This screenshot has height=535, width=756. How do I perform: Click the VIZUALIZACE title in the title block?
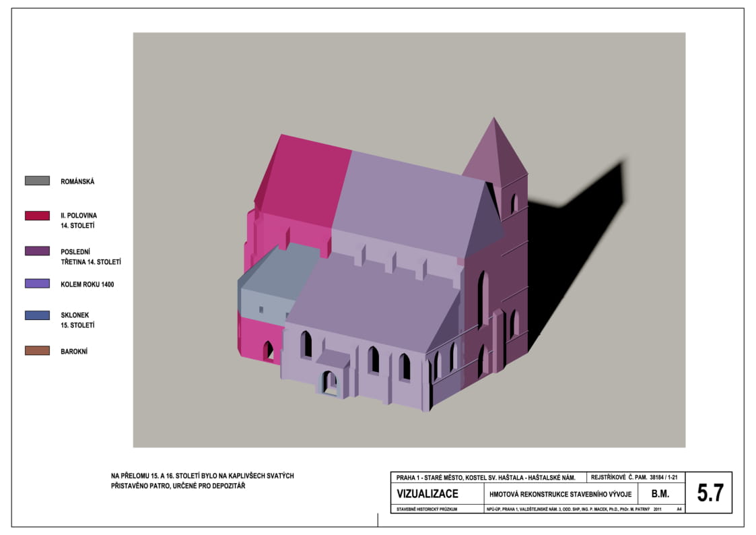pos(427,494)
